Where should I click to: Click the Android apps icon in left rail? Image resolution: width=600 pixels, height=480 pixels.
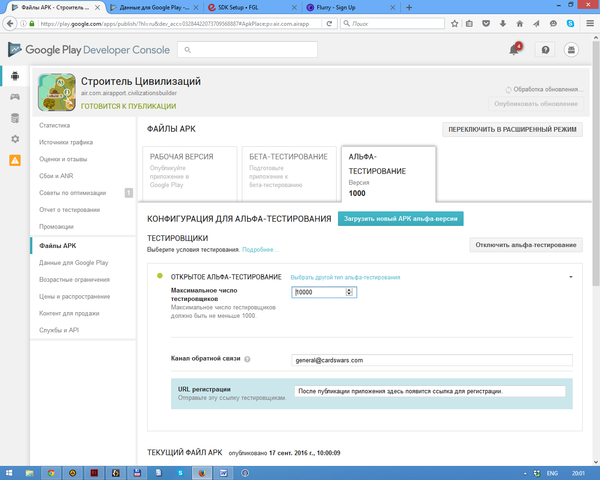pyautogui.click(x=15, y=76)
